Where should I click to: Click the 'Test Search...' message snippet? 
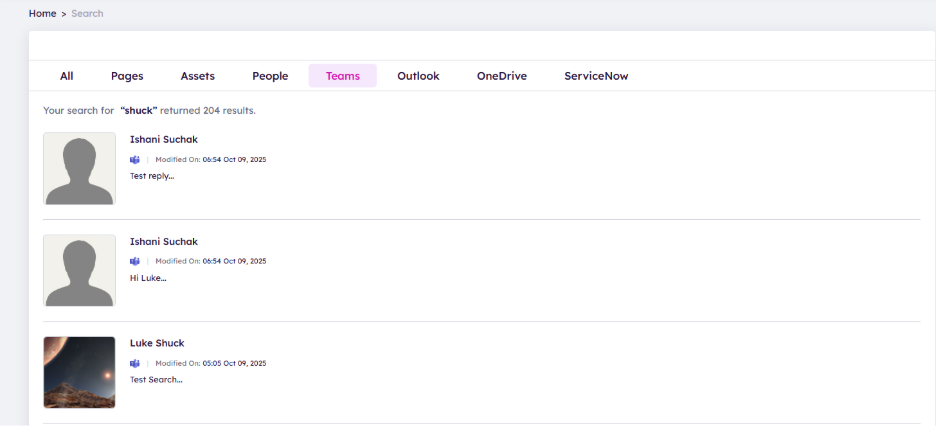[156, 380]
